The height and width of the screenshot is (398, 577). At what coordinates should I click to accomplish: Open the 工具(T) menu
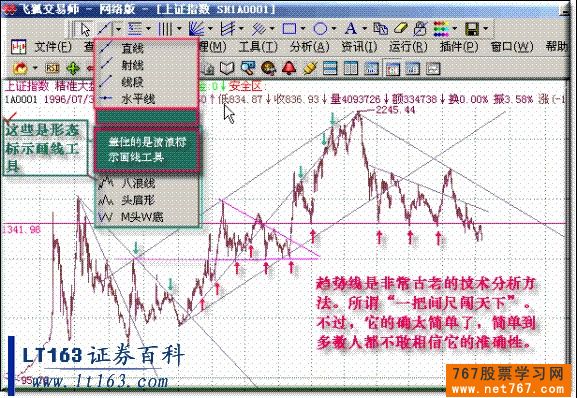pos(258,47)
